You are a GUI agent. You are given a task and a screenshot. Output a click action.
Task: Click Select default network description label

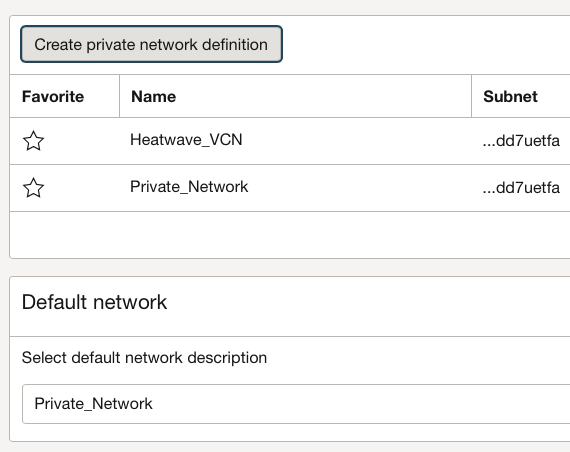tap(144, 358)
